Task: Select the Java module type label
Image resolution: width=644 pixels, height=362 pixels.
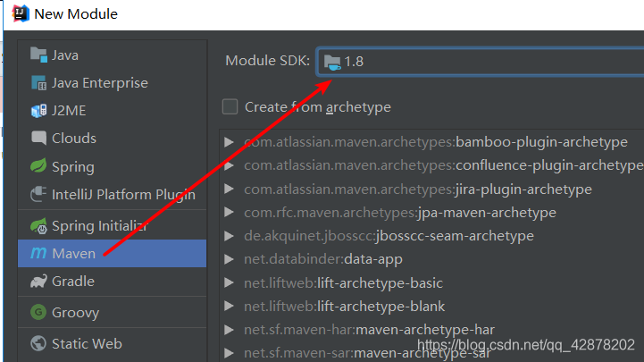Action: pyautogui.click(x=65, y=55)
